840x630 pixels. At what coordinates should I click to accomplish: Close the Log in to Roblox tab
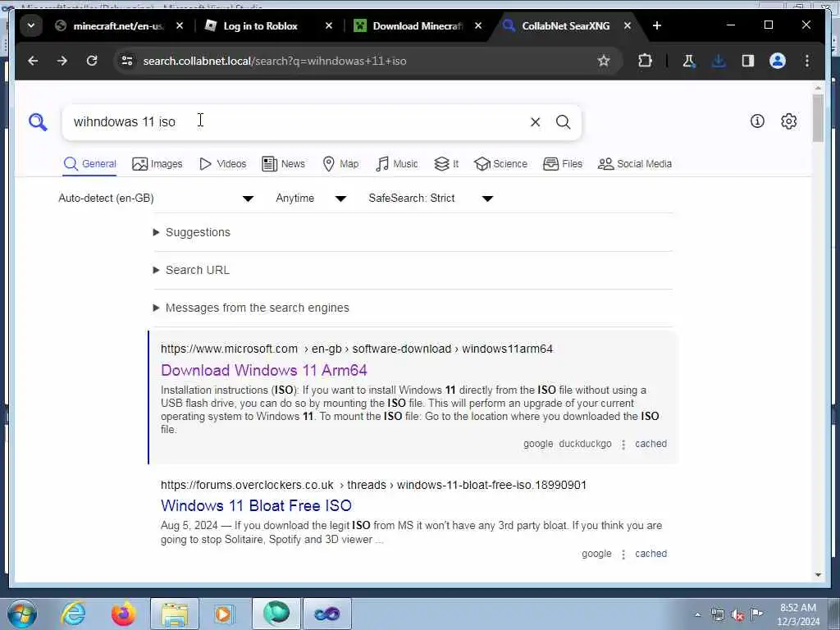tap(329, 25)
